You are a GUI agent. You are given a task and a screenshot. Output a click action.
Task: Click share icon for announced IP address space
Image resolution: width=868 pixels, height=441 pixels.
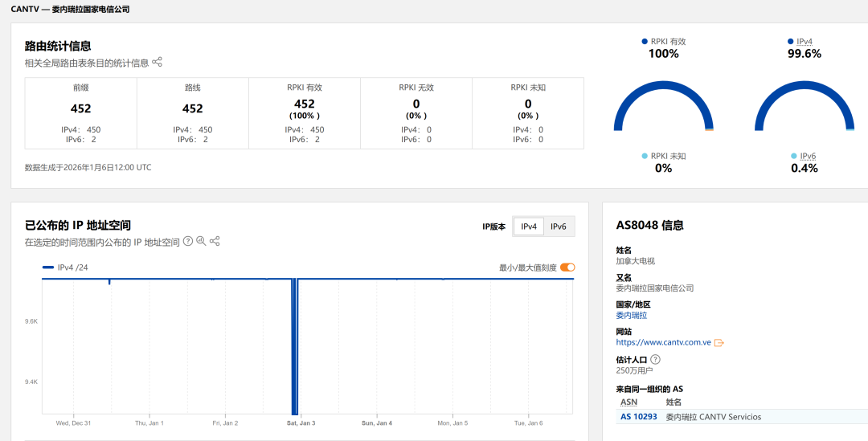click(215, 241)
